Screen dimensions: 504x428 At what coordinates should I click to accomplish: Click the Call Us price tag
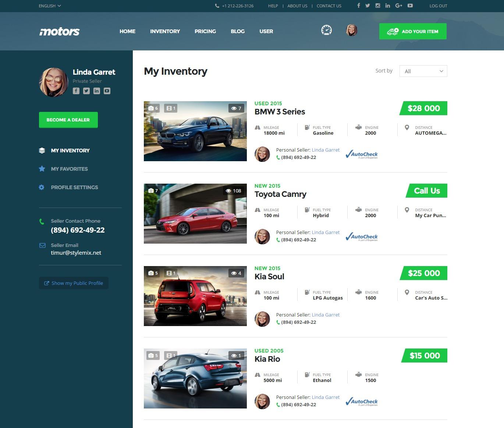427,191
